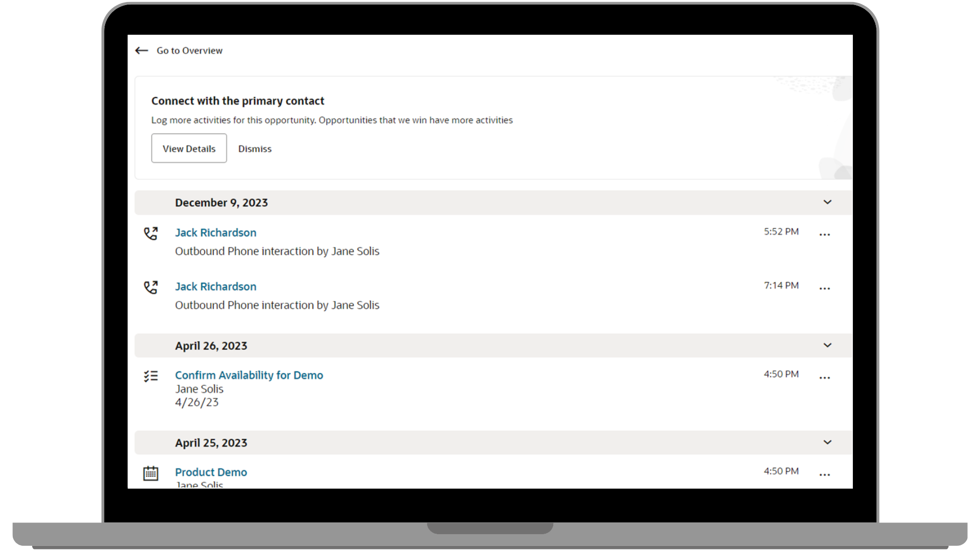Image resolution: width=980 pixels, height=551 pixels.
Task: Dismiss the primary contact recommendation
Action: (255, 149)
